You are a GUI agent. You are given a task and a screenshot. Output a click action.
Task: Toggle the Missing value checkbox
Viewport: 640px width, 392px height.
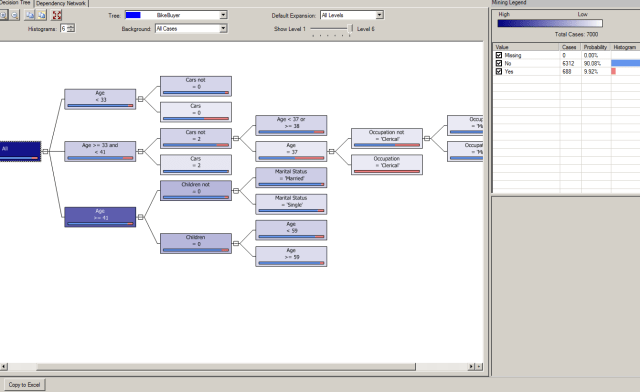(499, 55)
